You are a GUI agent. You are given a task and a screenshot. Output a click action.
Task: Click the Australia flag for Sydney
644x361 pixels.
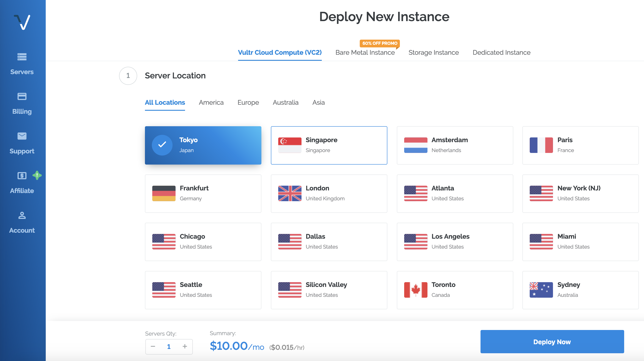click(x=541, y=290)
